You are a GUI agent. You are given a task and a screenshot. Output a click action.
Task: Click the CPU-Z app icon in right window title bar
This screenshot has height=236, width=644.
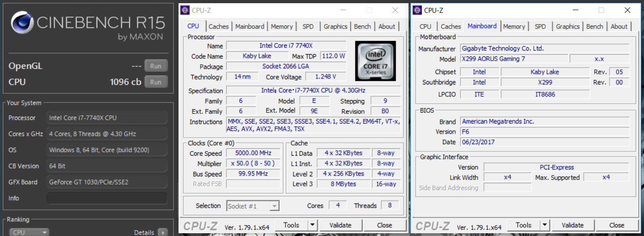click(x=417, y=10)
